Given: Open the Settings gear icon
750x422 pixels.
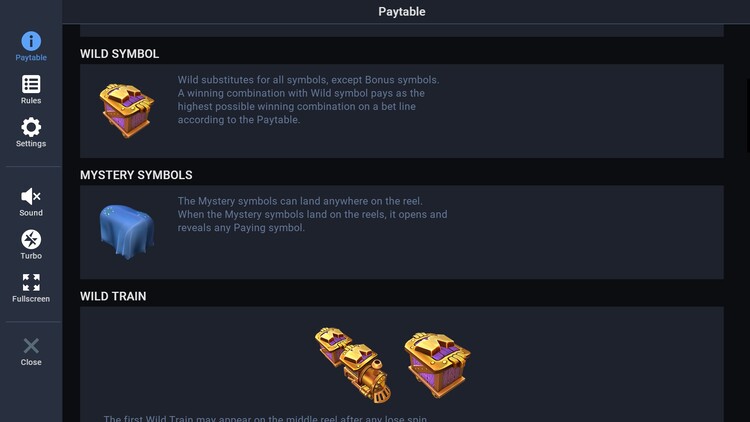Looking at the screenshot, I should pos(31,127).
